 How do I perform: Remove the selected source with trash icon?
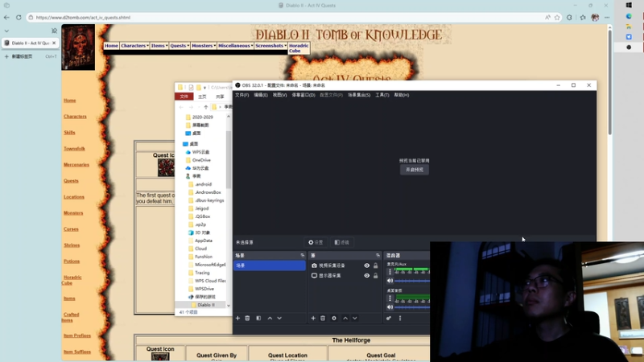[323, 318]
